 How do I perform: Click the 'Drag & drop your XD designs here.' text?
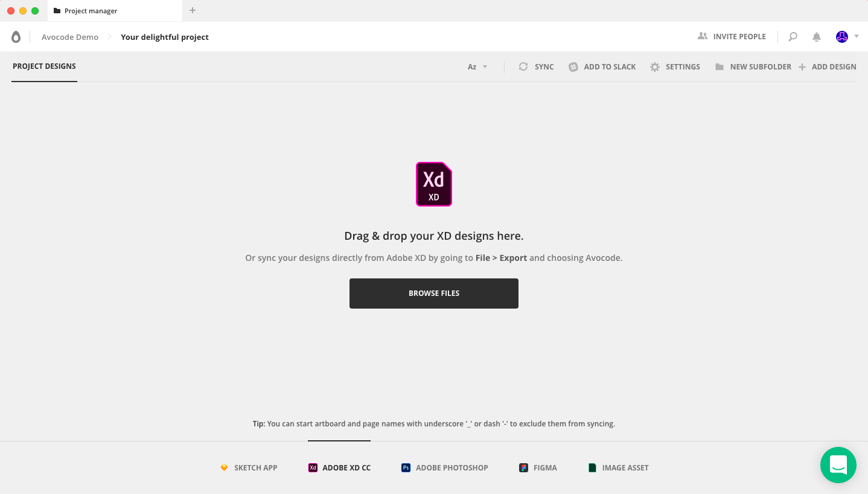(434, 236)
